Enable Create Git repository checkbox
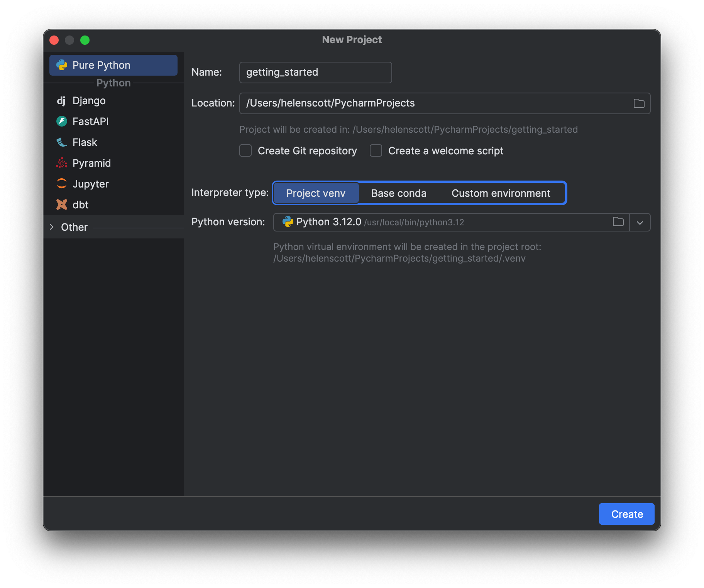The height and width of the screenshot is (588, 704). pyautogui.click(x=245, y=150)
